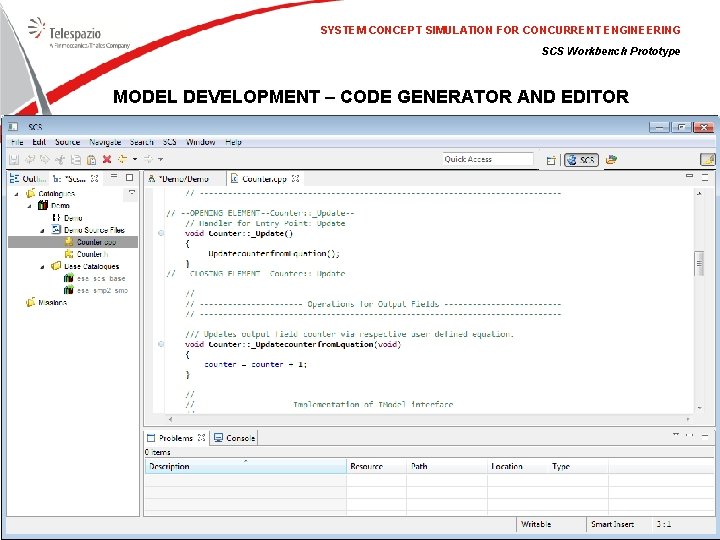The width and height of the screenshot is (720, 540).
Task: Click the Quick Access search field
Action: [488, 159]
